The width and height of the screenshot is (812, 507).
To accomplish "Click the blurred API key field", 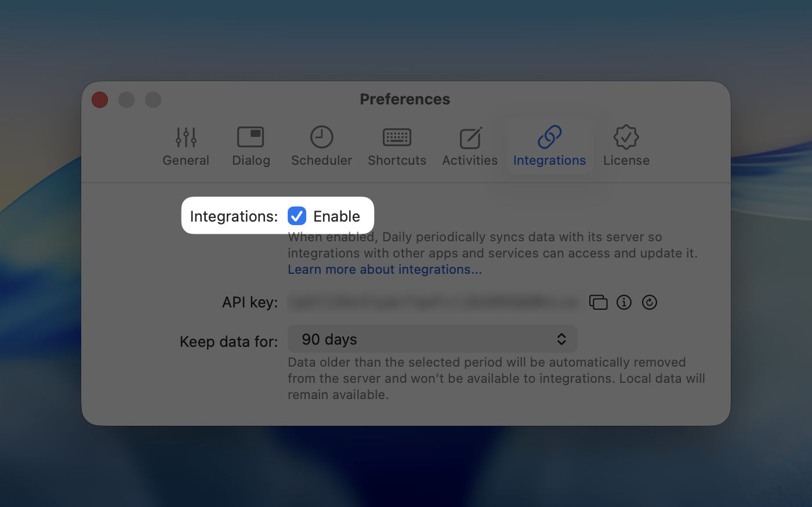I will click(x=434, y=302).
